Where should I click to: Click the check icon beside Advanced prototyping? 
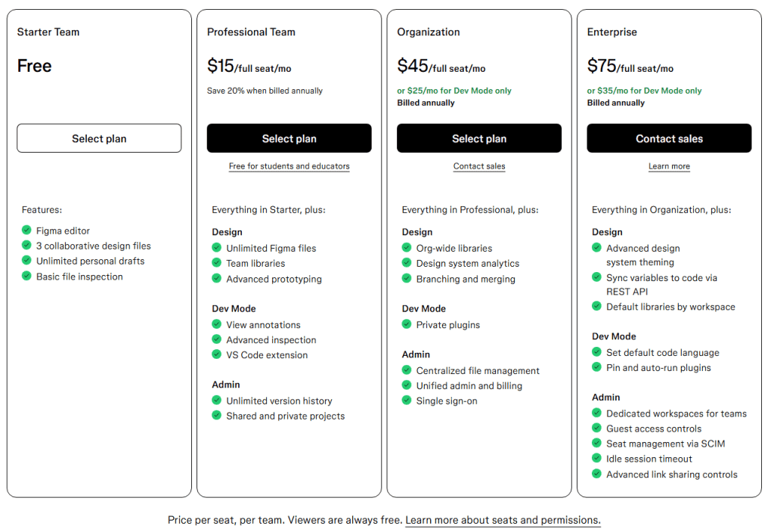tap(216, 278)
